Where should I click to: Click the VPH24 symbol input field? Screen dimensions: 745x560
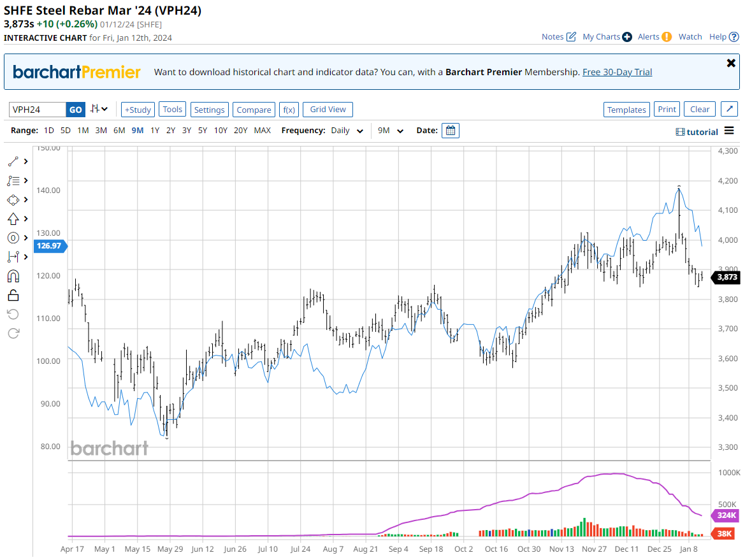pos(37,110)
